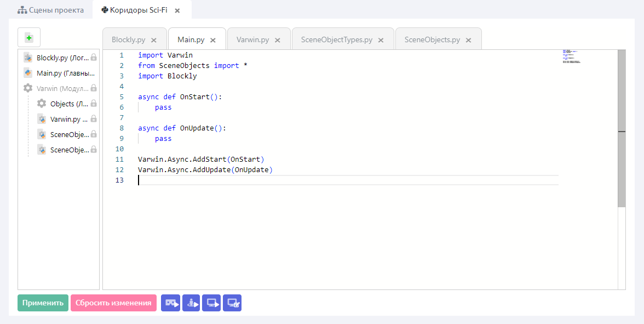
Task: Close the Varwin.py editor tab
Action: point(278,40)
